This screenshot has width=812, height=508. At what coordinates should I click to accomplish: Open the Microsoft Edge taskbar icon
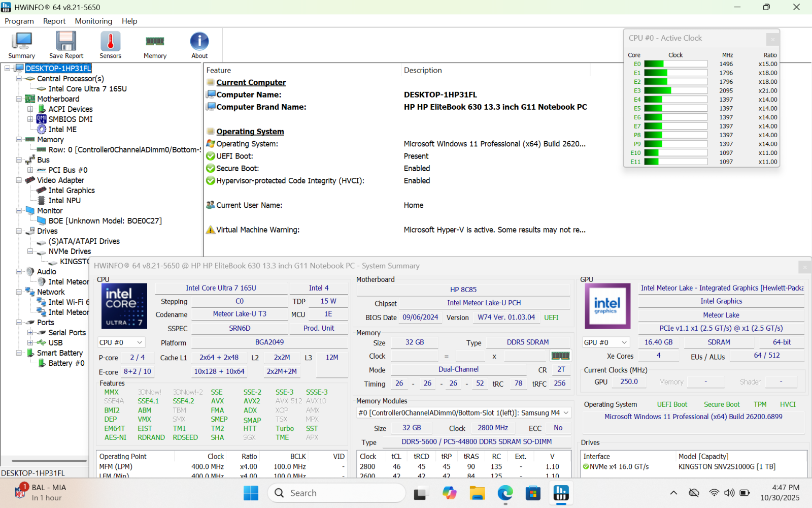click(x=505, y=493)
